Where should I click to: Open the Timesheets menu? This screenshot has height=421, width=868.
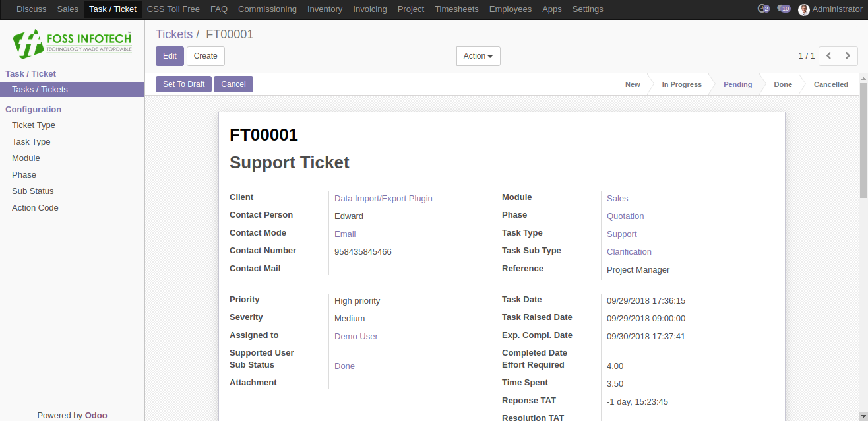[x=457, y=9]
